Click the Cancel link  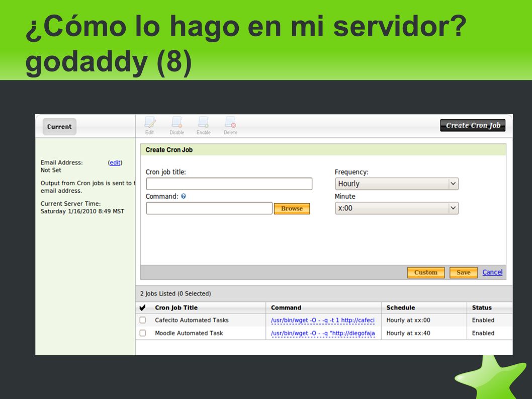[492, 272]
